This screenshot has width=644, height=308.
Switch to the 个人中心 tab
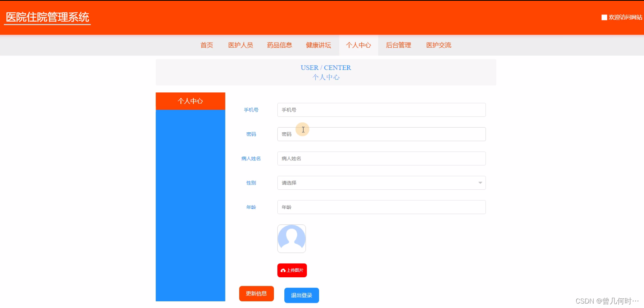[x=359, y=45]
